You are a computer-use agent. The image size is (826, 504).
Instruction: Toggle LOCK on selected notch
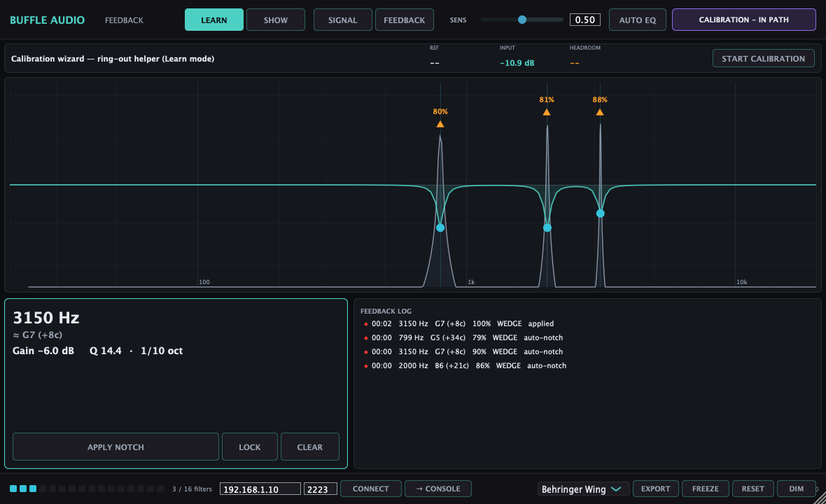coord(250,447)
